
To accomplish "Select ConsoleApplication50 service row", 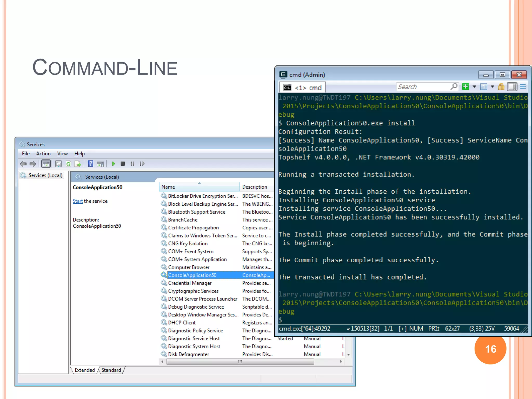I will pyautogui.click(x=217, y=275).
